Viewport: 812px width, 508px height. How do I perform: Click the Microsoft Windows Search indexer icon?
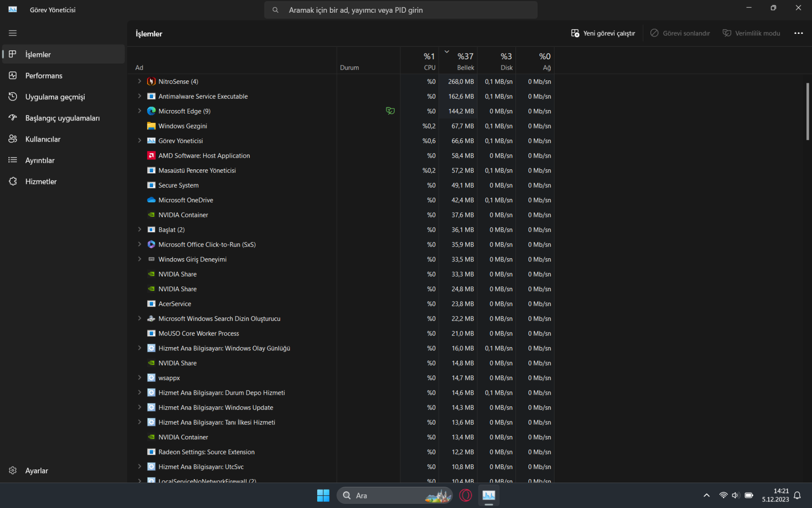tap(151, 318)
